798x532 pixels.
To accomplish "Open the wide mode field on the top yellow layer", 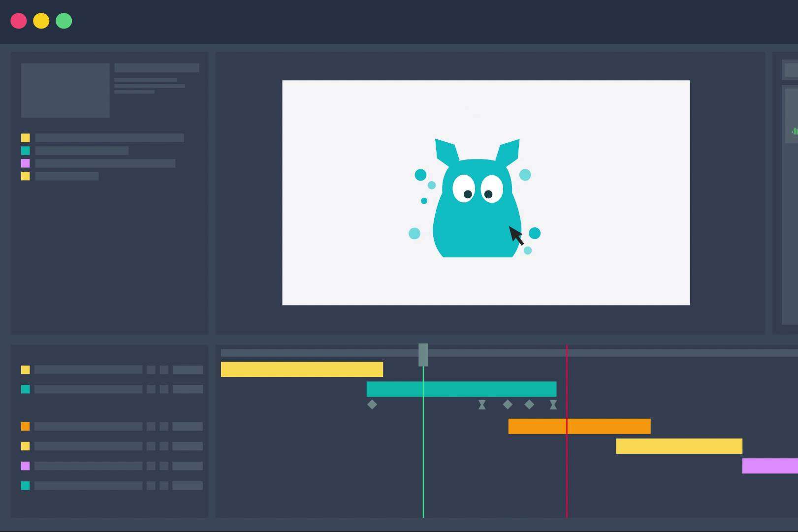I will point(188,370).
